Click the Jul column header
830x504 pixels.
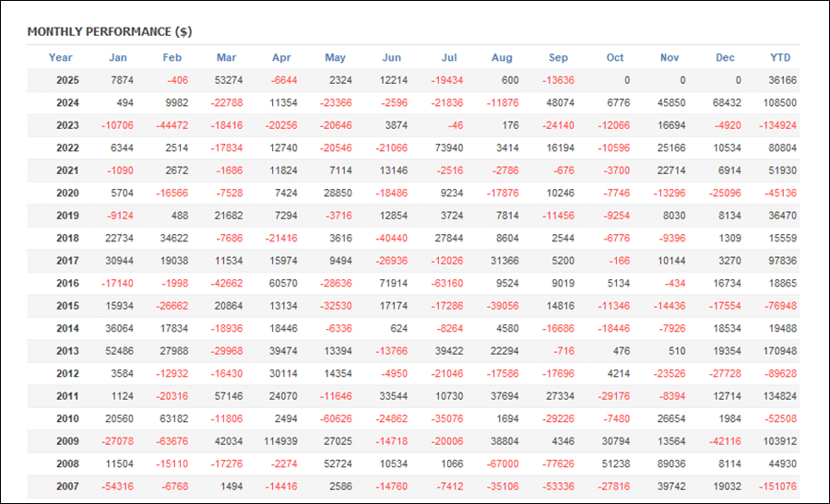click(x=447, y=57)
